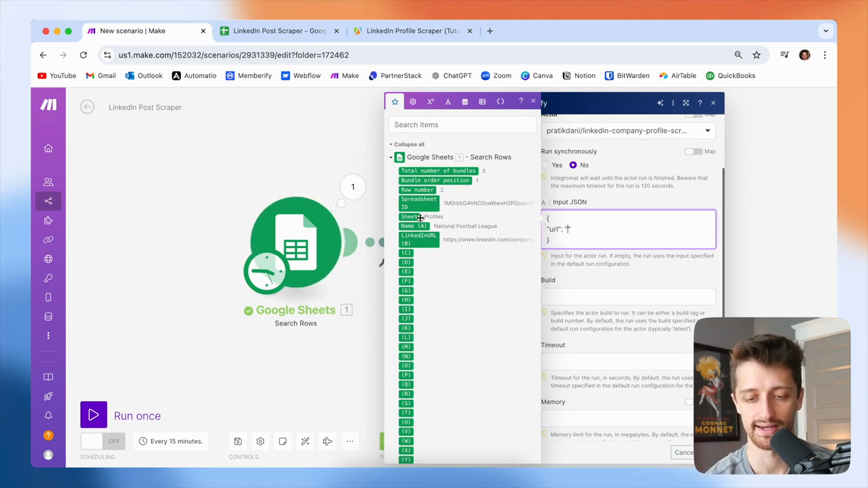Open the AI sparkle icon in module header
Screen dimensions: 868x488
pyautogui.click(x=660, y=103)
